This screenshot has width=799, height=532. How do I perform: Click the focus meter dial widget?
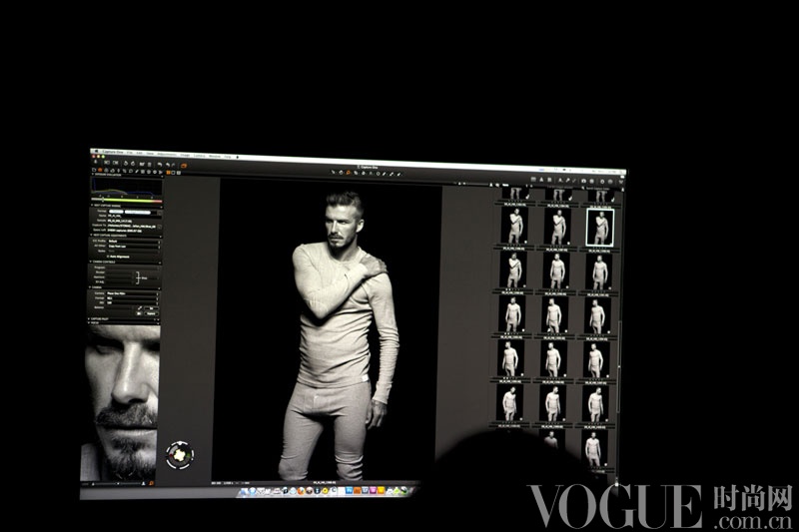[x=180, y=454]
